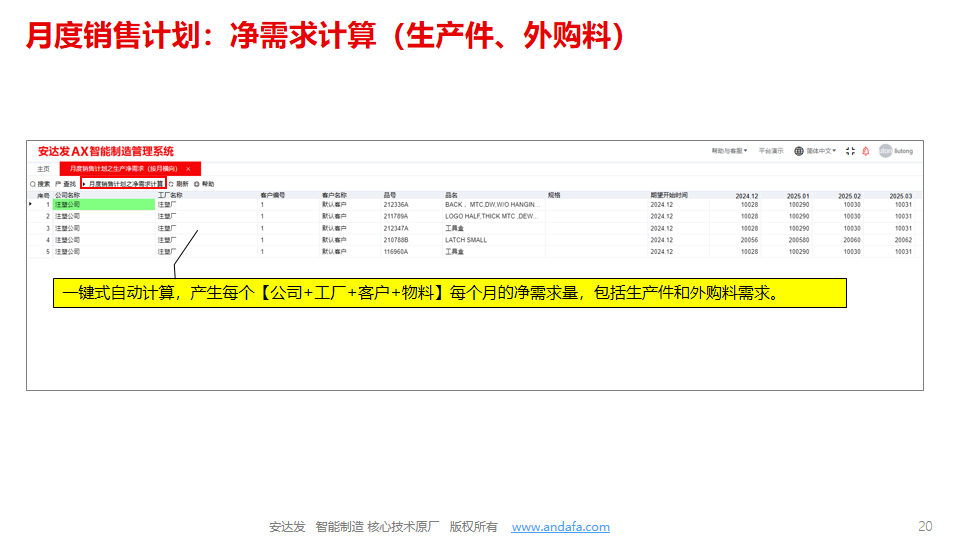Image resolution: width=960 pixels, height=540 pixels.
Task: Open the 帮助 help toolbar icon
Action: tap(197, 184)
